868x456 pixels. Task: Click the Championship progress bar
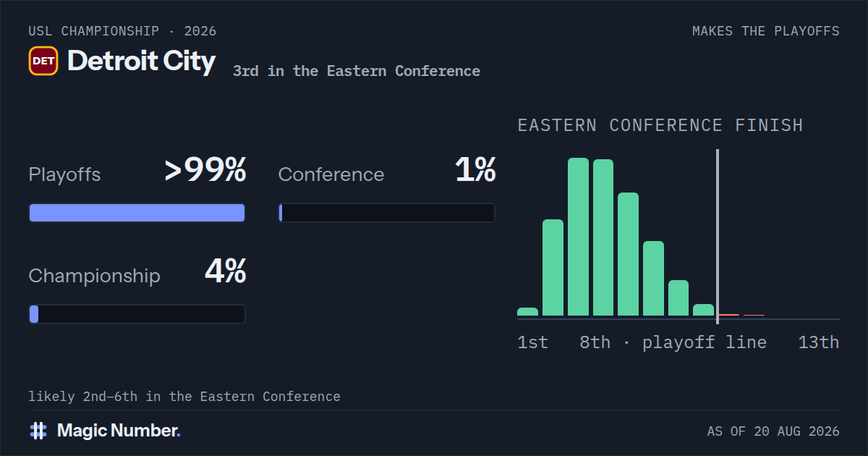point(137,314)
